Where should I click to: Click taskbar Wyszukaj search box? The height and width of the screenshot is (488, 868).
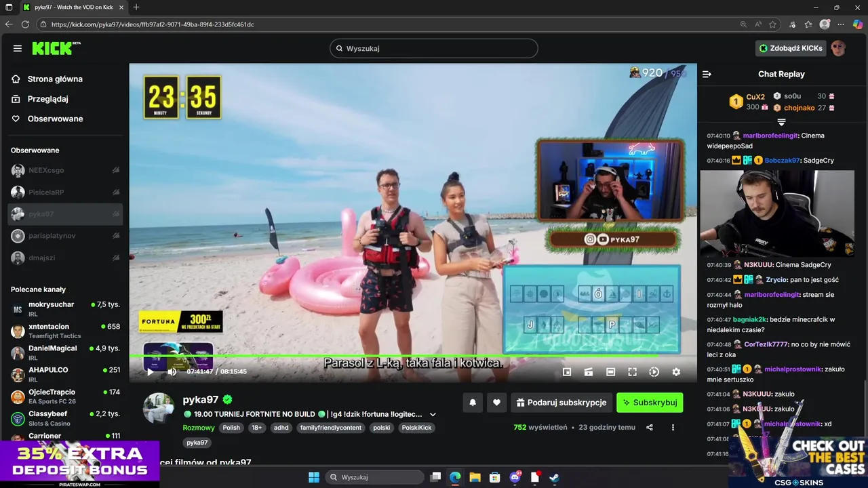point(375,477)
